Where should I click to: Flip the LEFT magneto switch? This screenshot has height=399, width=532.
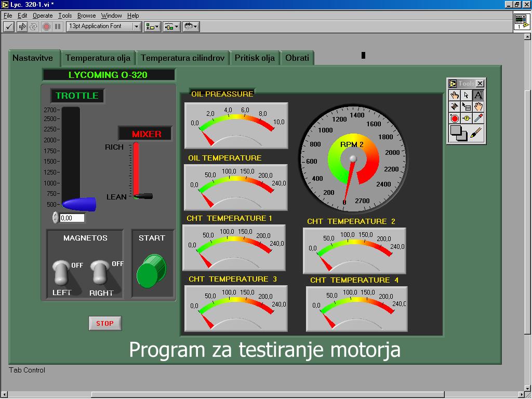[x=61, y=272]
